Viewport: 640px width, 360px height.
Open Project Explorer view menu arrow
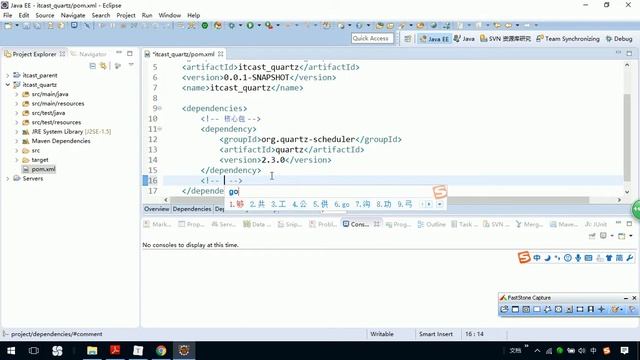[131, 65]
